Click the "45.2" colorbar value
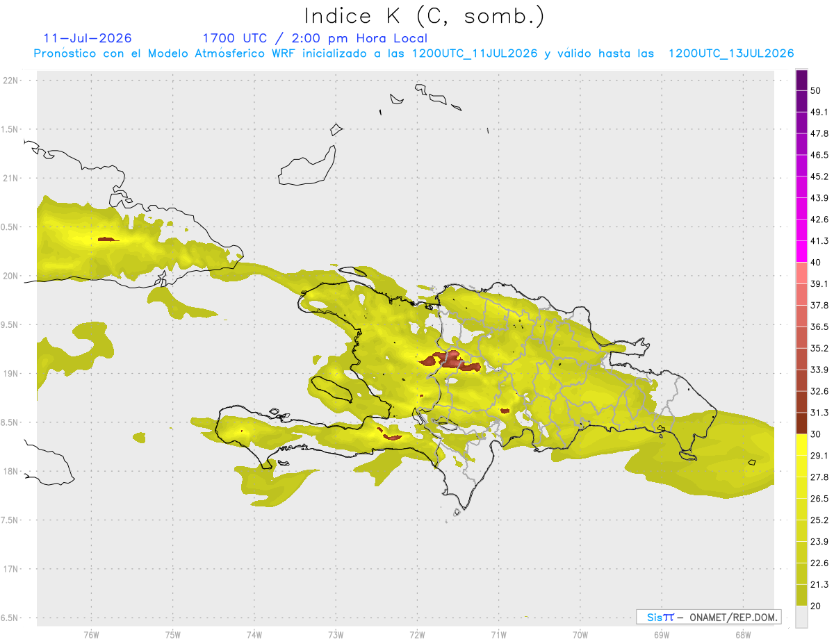The width and height of the screenshot is (834, 644). [x=819, y=176]
